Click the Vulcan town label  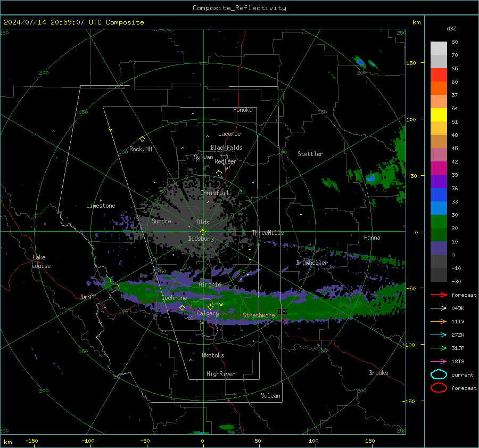[x=270, y=396]
